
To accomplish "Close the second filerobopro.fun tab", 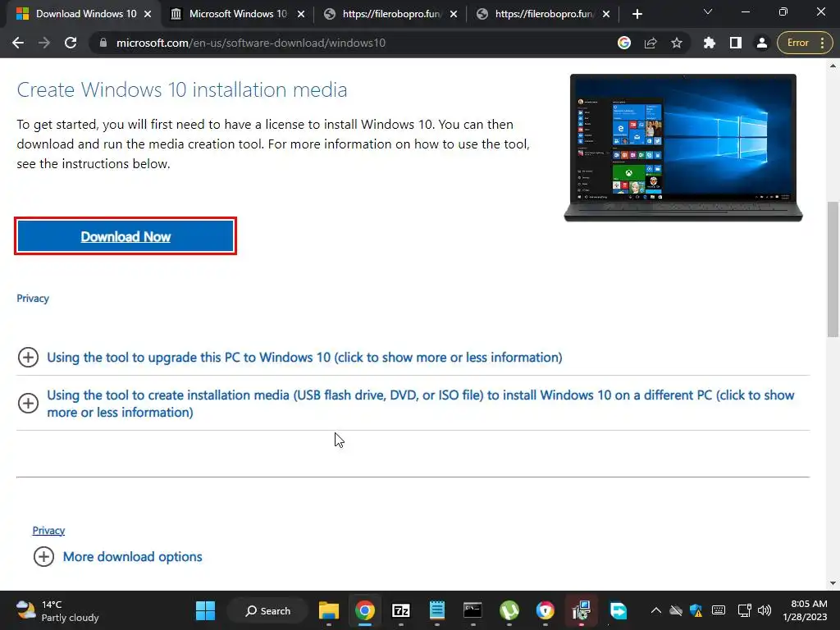I will click(606, 14).
